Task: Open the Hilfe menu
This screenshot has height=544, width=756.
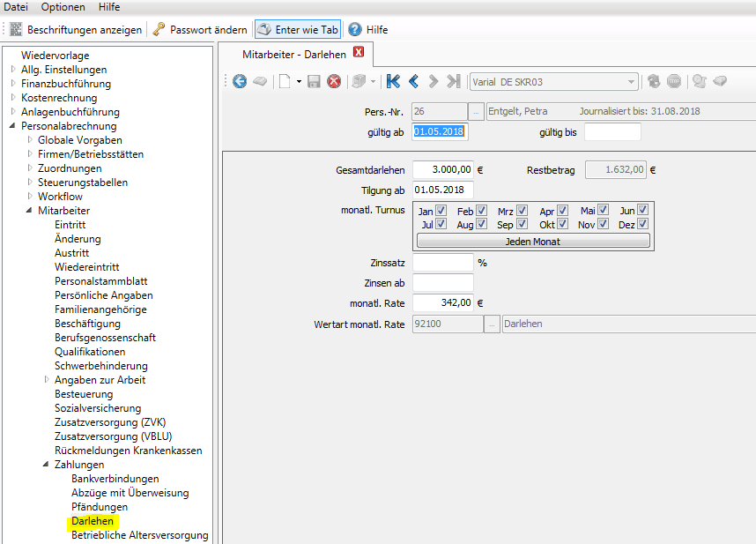Action: point(109,7)
